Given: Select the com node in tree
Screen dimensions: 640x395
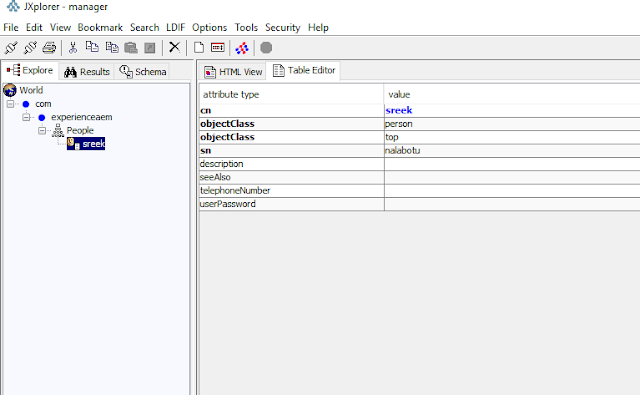Looking at the screenshot, I should click(x=43, y=104).
